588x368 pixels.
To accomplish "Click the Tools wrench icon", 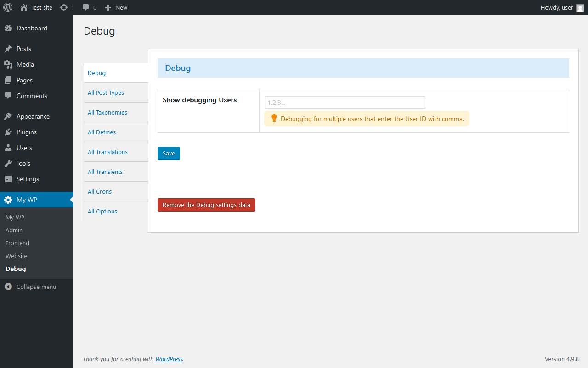I will pos(8,163).
